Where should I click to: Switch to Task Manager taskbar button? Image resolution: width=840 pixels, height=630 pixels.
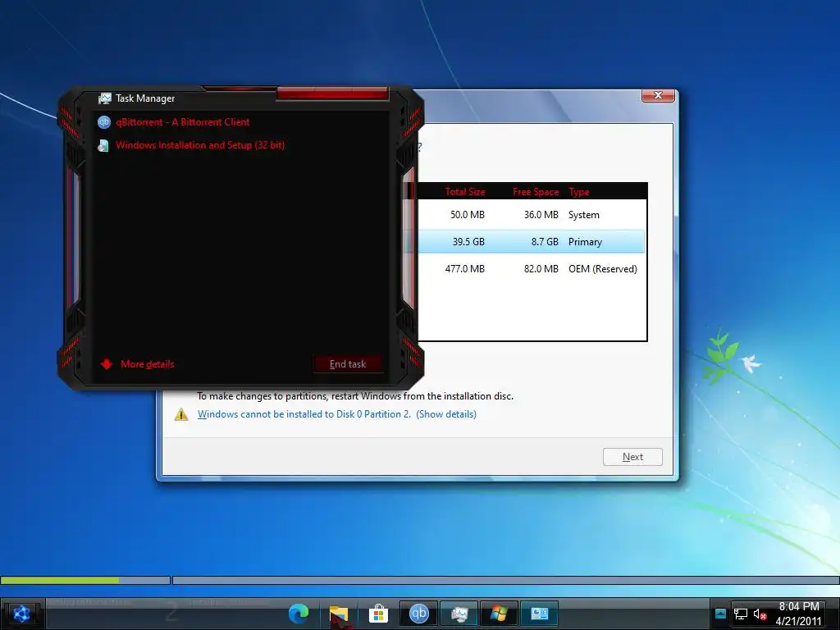point(459,614)
